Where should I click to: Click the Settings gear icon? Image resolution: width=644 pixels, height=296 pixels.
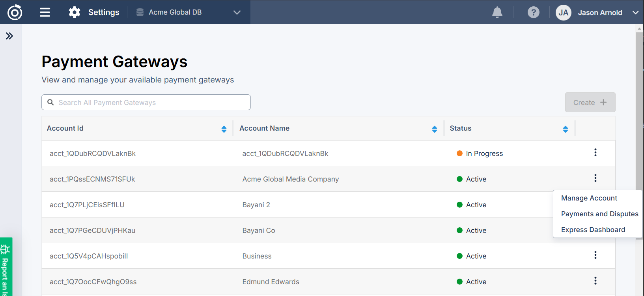click(x=75, y=12)
